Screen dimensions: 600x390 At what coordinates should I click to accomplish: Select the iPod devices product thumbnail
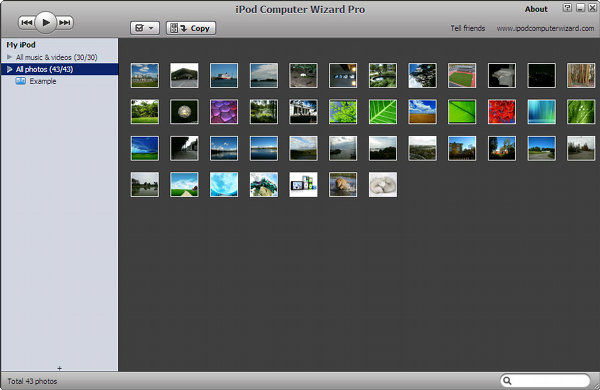click(x=303, y=184)
